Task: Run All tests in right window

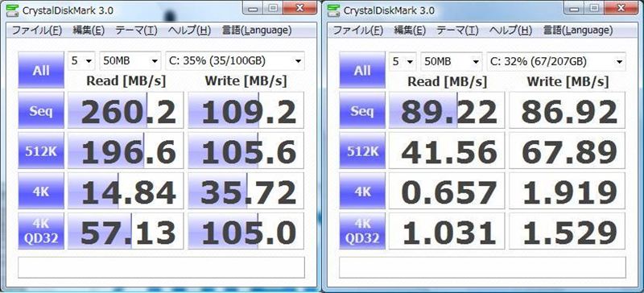Action: coord(362,70)
